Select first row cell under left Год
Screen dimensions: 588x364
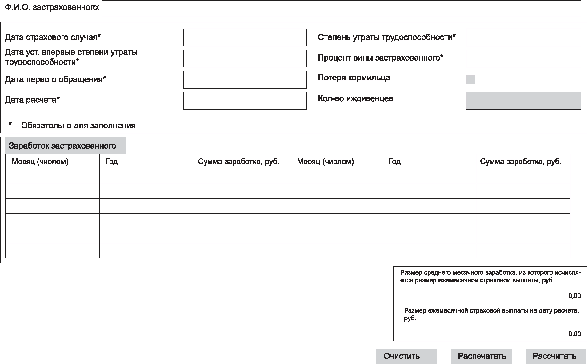tap(146, 176)
